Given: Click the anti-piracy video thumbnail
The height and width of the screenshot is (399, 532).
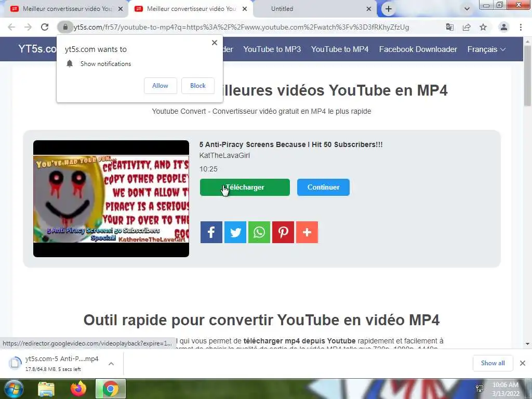Looking at the screenshot, I should tap(111, 199).
